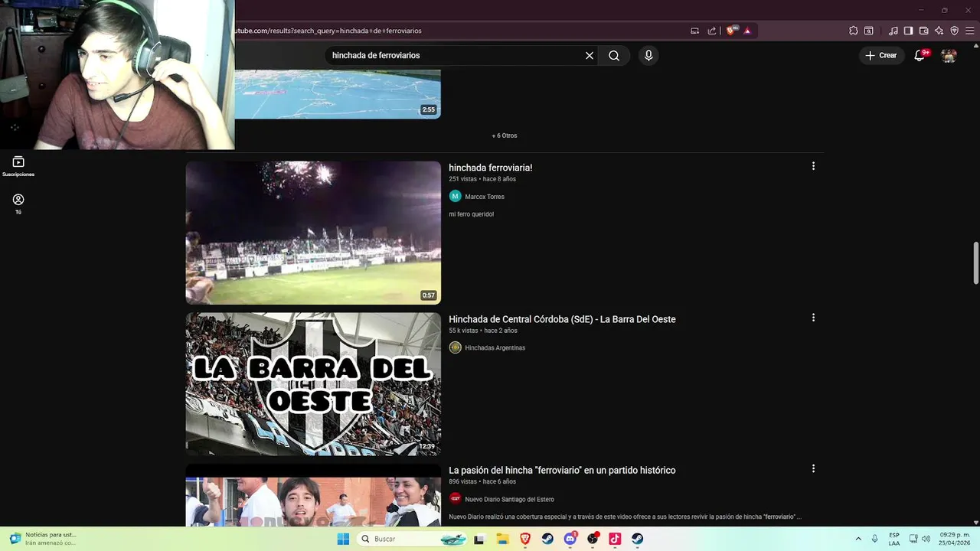Play the fireworks stadium thumbnail 0:57
The width and height of the screenshot is (980, 551).
[x=313, y=233]
